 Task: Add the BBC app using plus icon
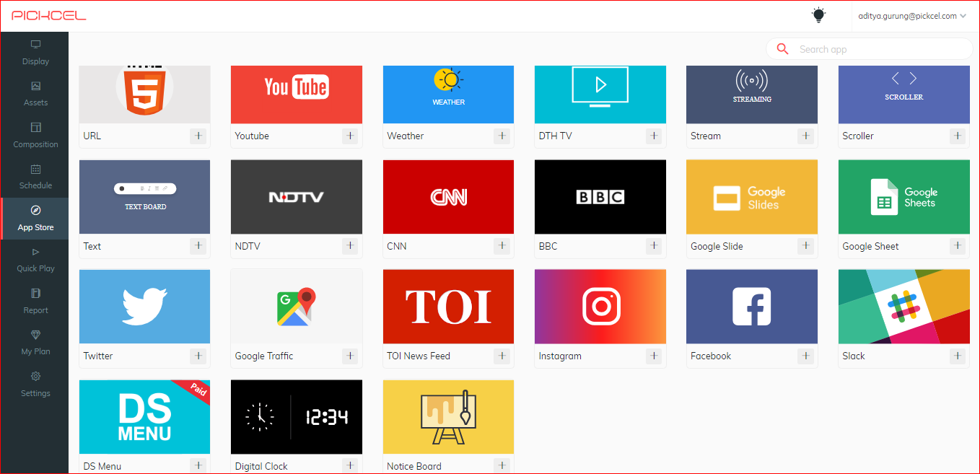(x=654, y=246)
